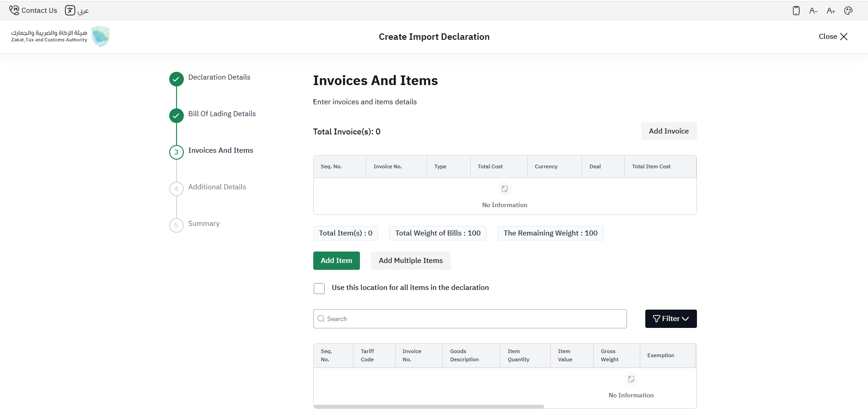Viewport: 868px width, 418px height.
Task: Open the color theme palette icon
Action: click(x=848, y=11)
